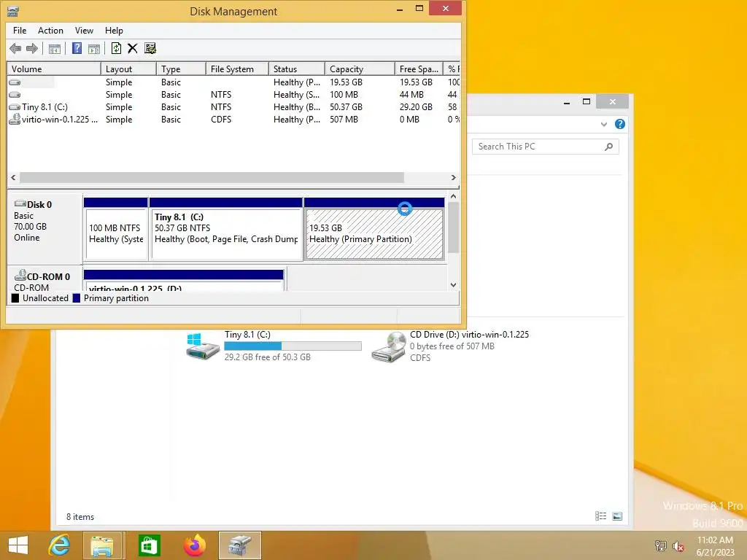Sort by the Free Space column header

point(419,69)
